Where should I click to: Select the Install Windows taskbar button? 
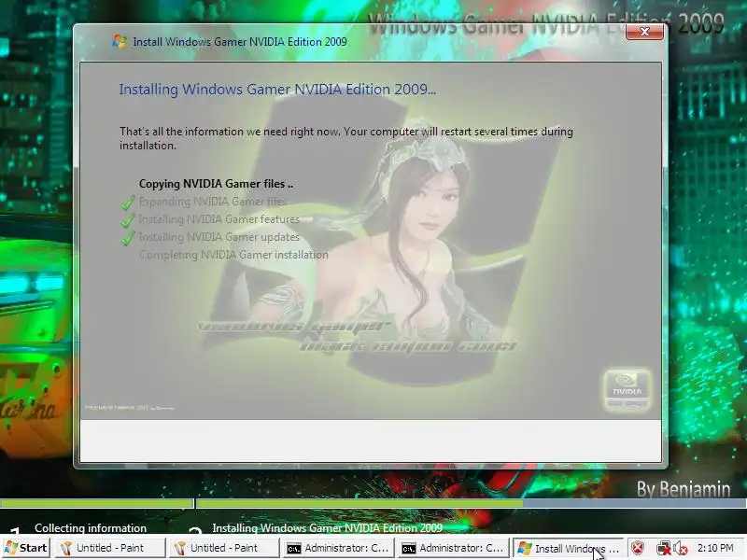point(568,548)
